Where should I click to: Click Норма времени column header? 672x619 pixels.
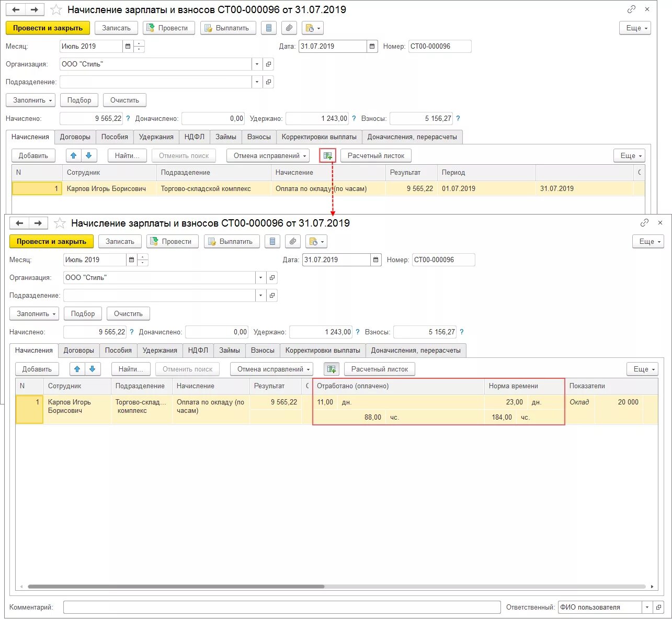click(525, 386)
